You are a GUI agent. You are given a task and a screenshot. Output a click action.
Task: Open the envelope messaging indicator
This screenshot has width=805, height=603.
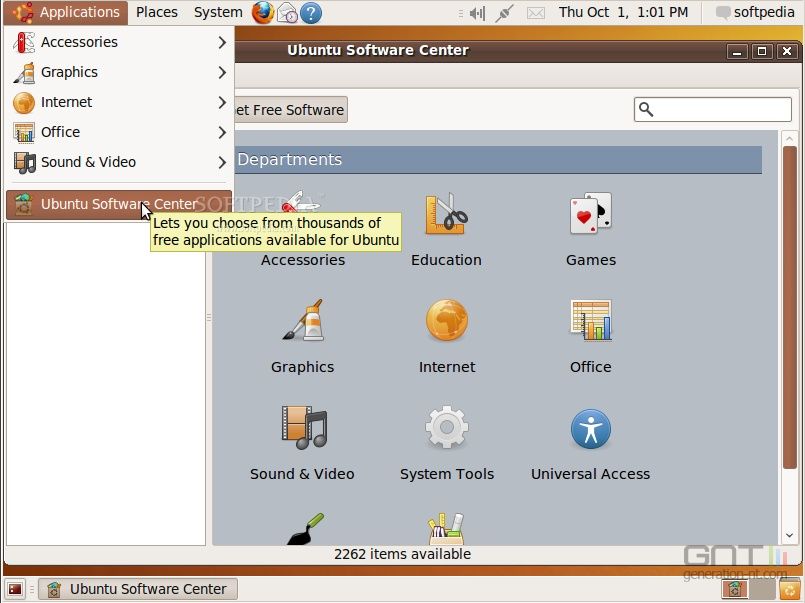pos(535,13)
